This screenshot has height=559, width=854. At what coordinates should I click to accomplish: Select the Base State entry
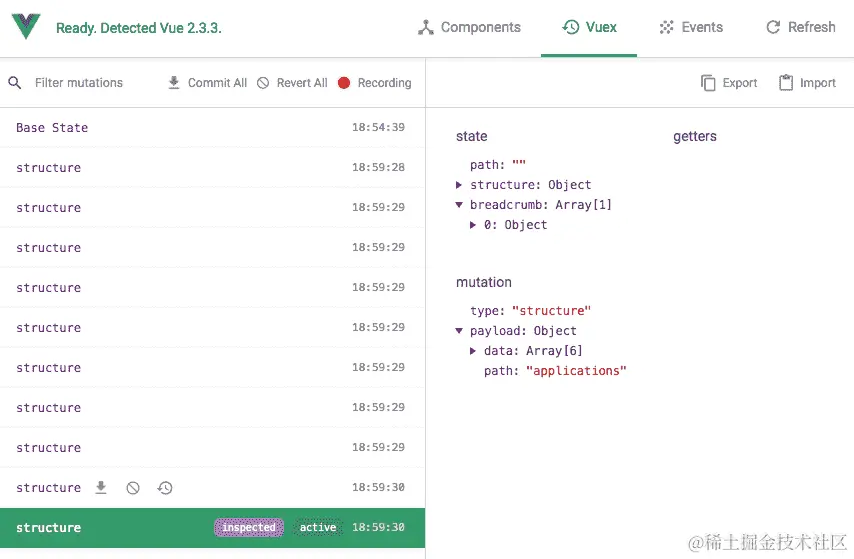(x=212, y=127)
